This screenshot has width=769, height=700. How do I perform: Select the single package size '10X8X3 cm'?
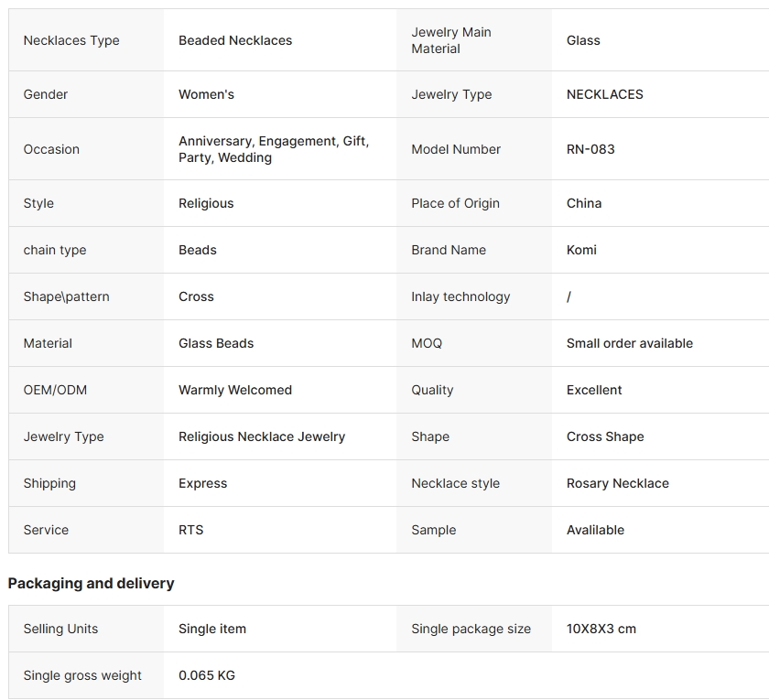(601, 629)
